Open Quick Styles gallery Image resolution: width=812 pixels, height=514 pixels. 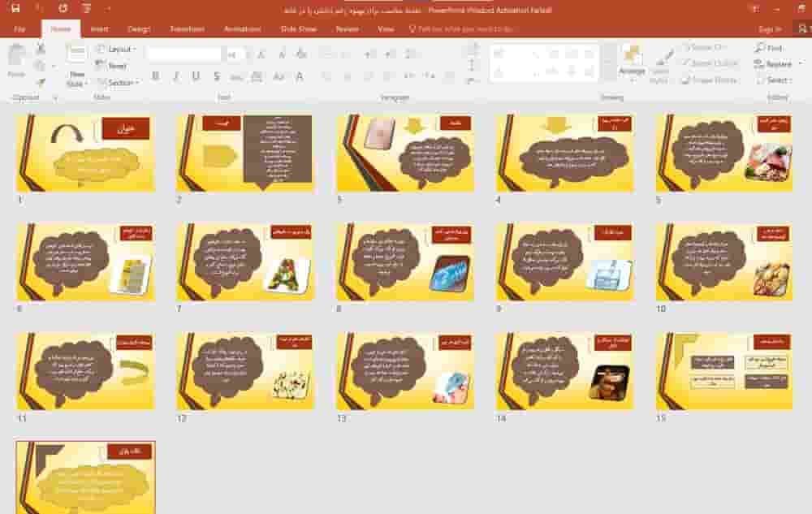pyautogui.click(x=659, y=66)
